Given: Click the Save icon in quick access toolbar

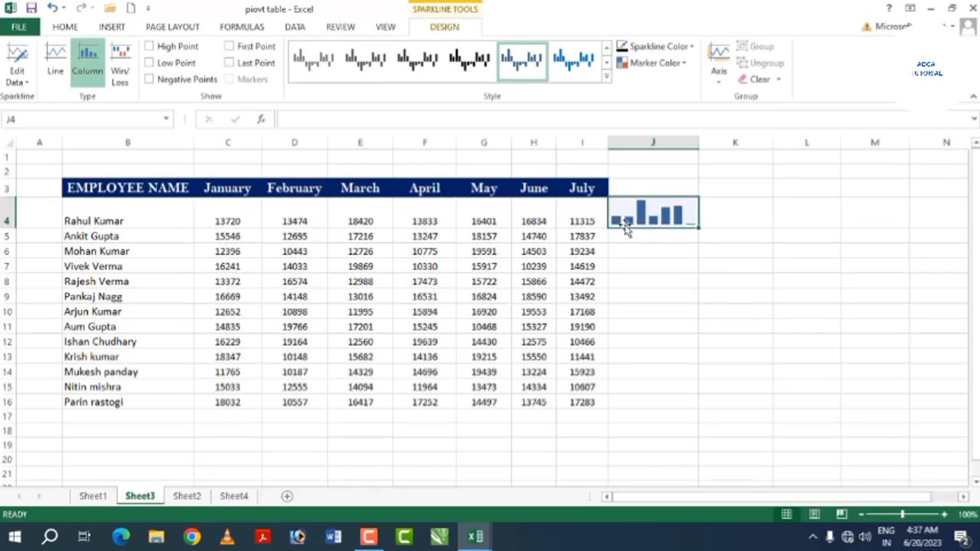Looking at the screenshot, I should click(31, 8).
